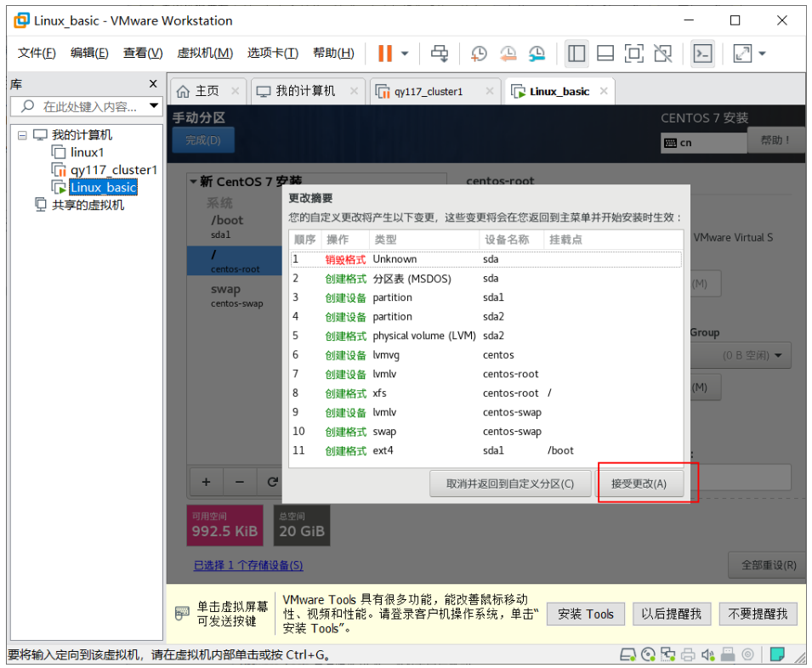Open the 虚拟机(M) menu

(205, 53)
